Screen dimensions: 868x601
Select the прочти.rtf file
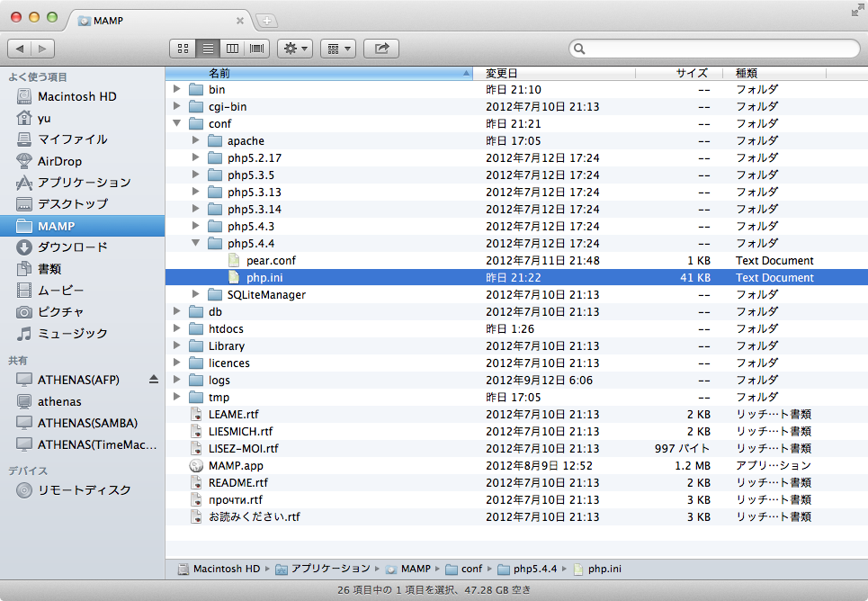click(516, 499)
